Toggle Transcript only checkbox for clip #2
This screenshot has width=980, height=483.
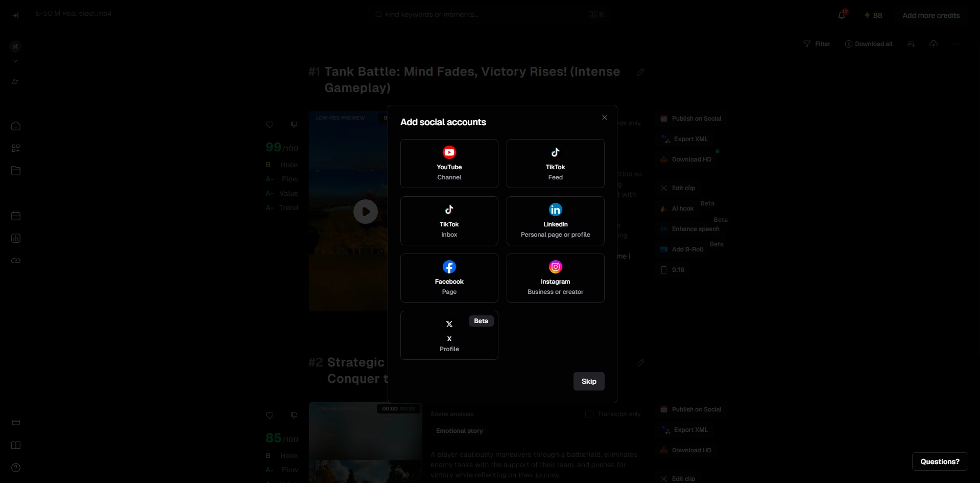click(589, 414)
